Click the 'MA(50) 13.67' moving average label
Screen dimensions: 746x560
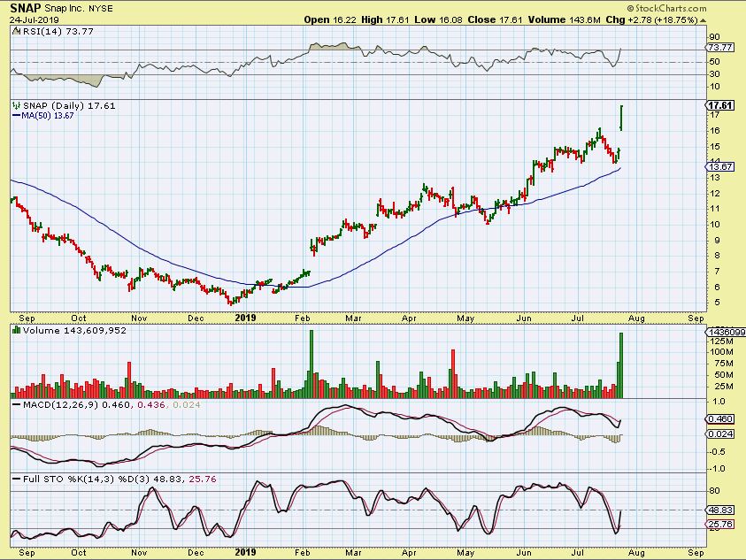[48, 116]
